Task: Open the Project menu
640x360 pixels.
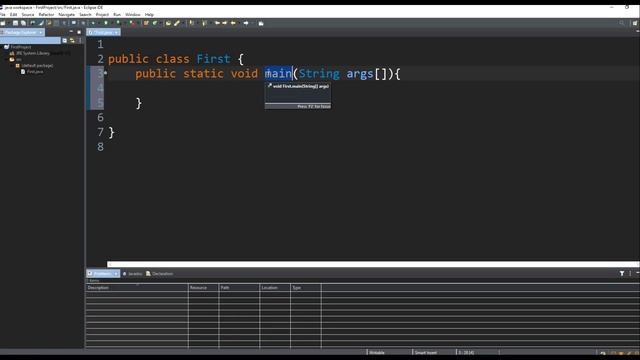Action: pyautogui.click(x=102, y=14)
